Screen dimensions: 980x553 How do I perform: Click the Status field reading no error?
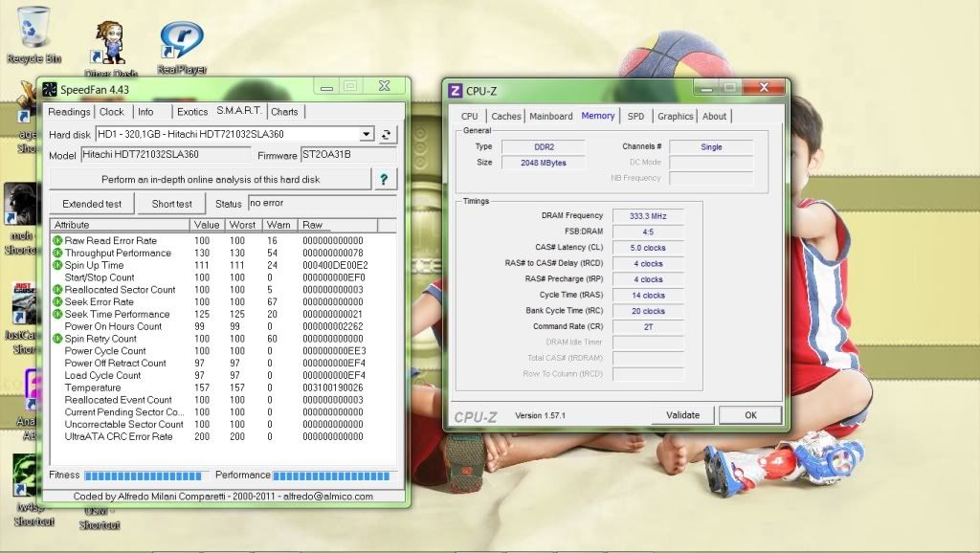pos(322,203)
